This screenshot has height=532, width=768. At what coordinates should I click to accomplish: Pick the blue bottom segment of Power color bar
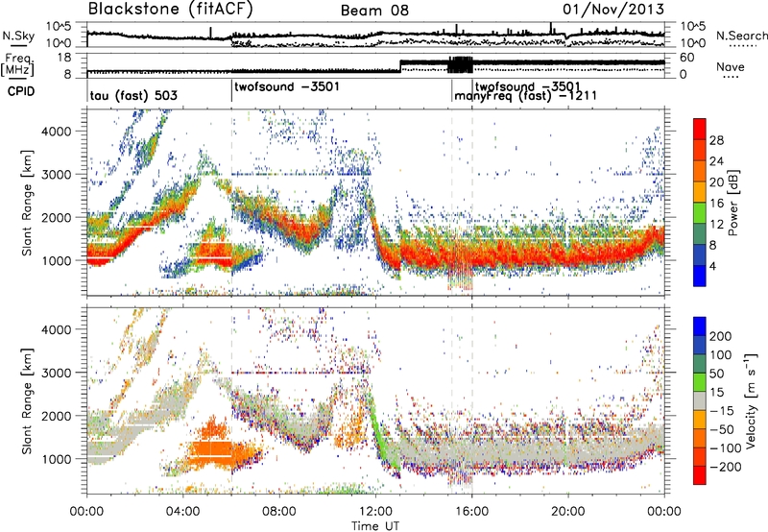700,277
